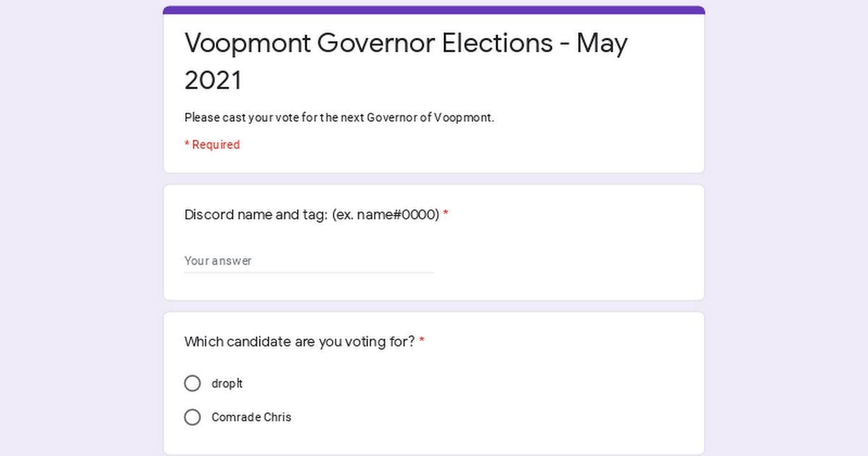Click the Discord name answer field
The height and width of the screenshot is (456, 868).
(x=309, y=261)
